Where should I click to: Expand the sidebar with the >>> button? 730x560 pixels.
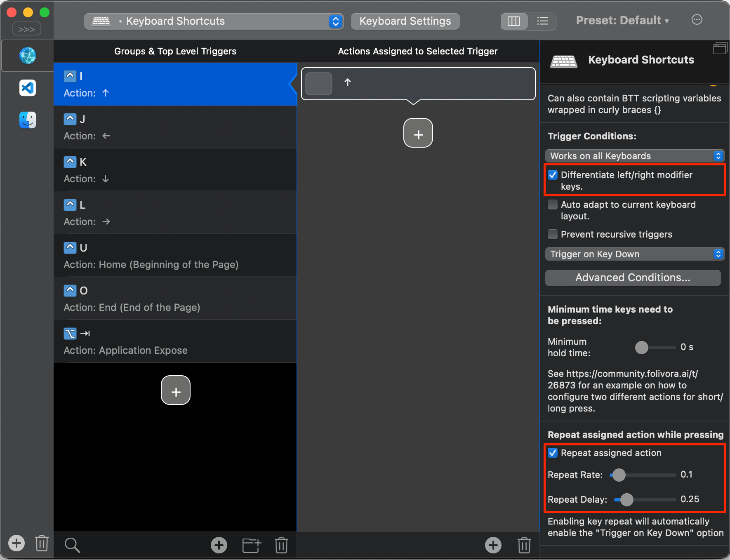27,29
